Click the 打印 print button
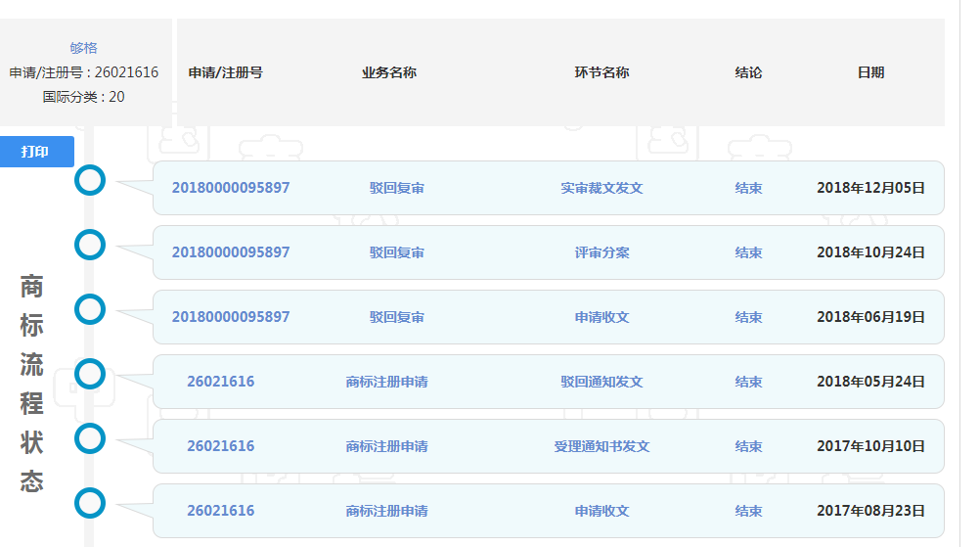The image size is (980, 547). 36,152
